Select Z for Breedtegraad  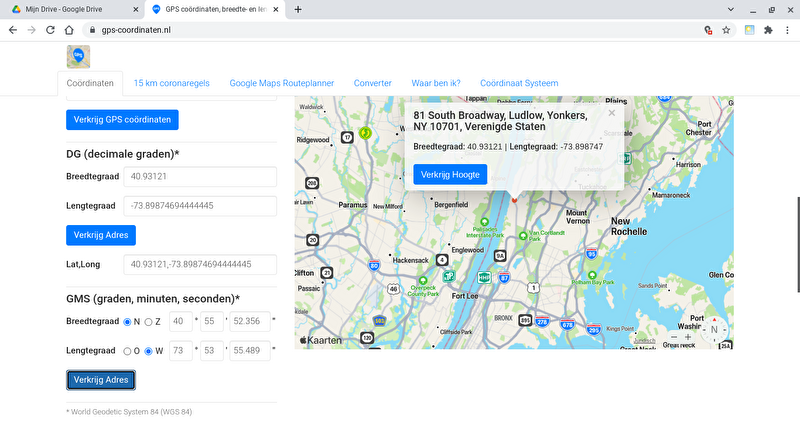point(148,322)
